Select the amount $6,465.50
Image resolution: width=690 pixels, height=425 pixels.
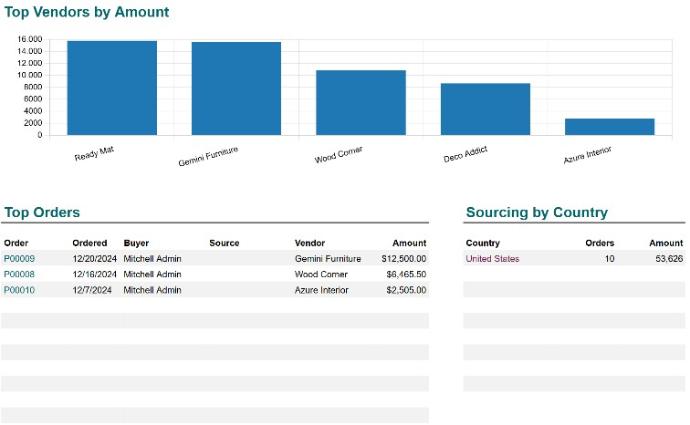tap(406, 275)
